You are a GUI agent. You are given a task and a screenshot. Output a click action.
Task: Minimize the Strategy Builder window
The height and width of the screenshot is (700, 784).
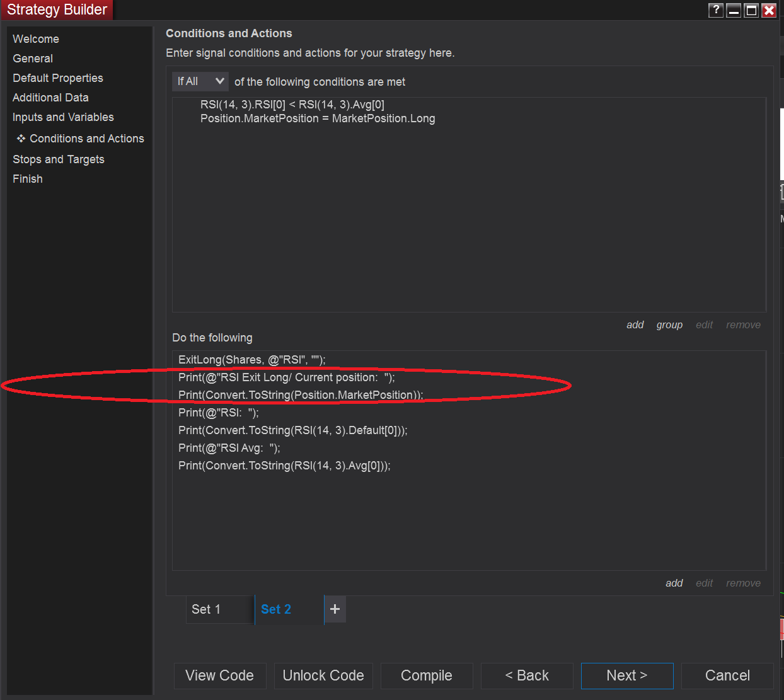pyautogui.click(x=734, y=10)
